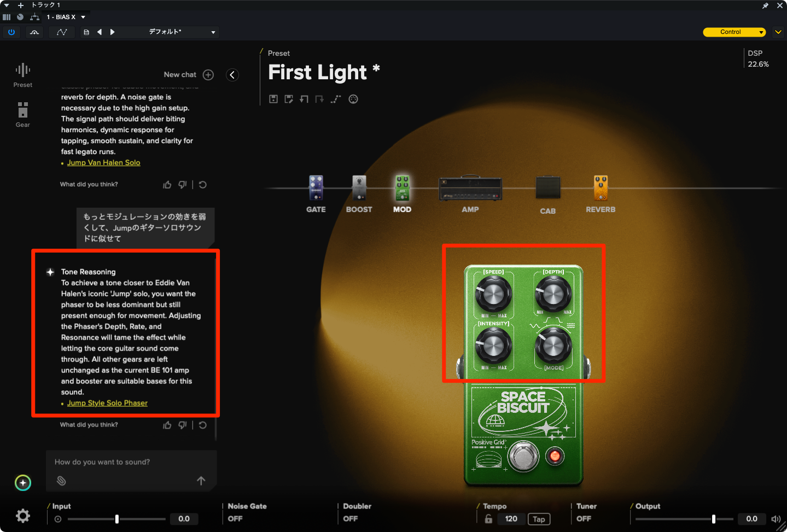Select the AMP block in signal chain

pos(470,189)
